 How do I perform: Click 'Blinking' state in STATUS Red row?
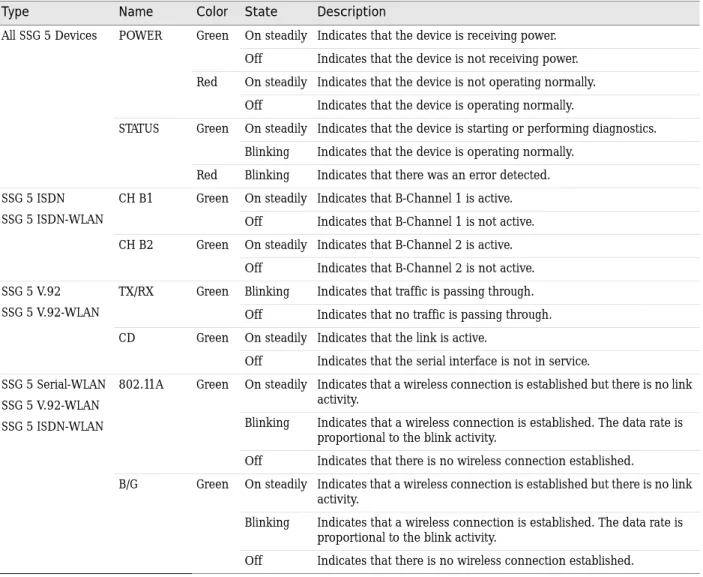[267, 175]
